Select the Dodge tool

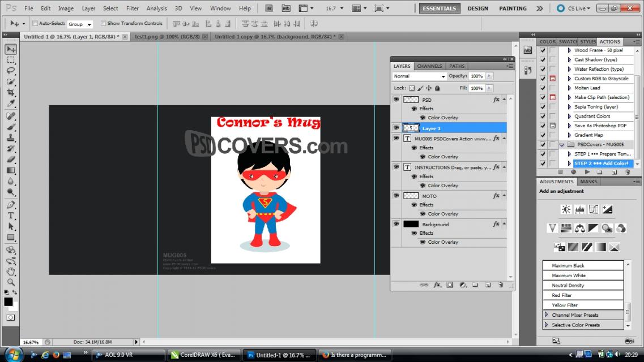11,192
